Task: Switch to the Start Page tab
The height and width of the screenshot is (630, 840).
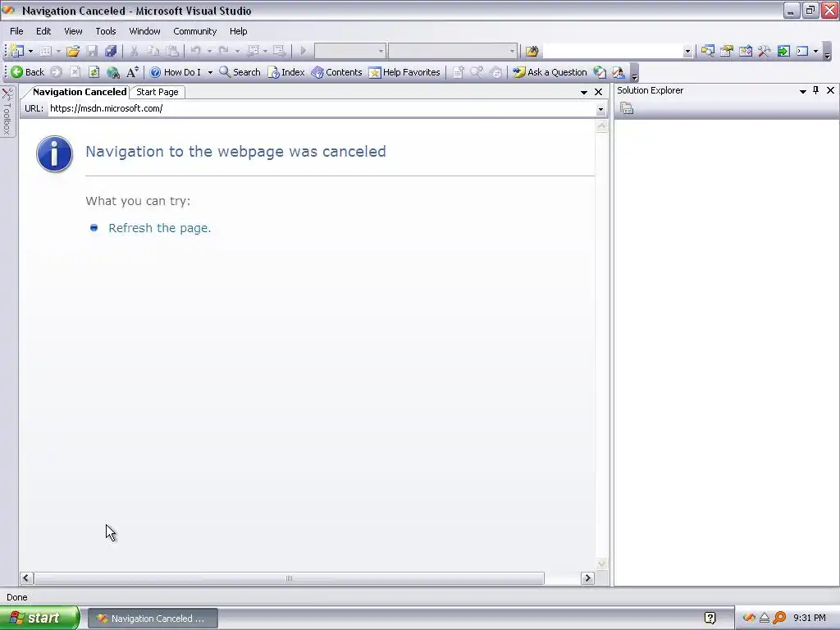Action: tap(157, 92)
